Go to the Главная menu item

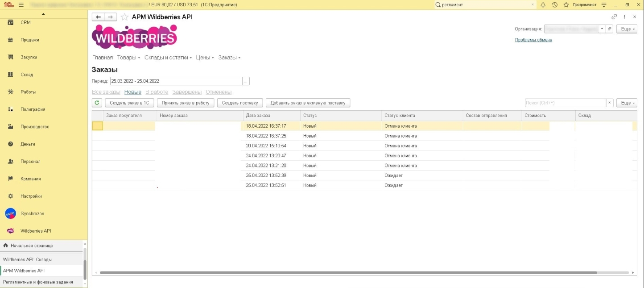(103, 58)
